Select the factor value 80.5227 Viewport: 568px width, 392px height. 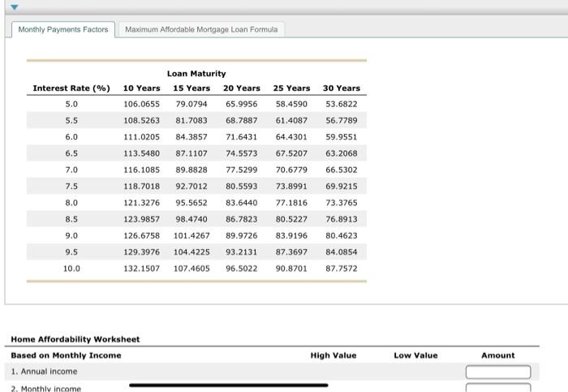[x=291, y=219]
